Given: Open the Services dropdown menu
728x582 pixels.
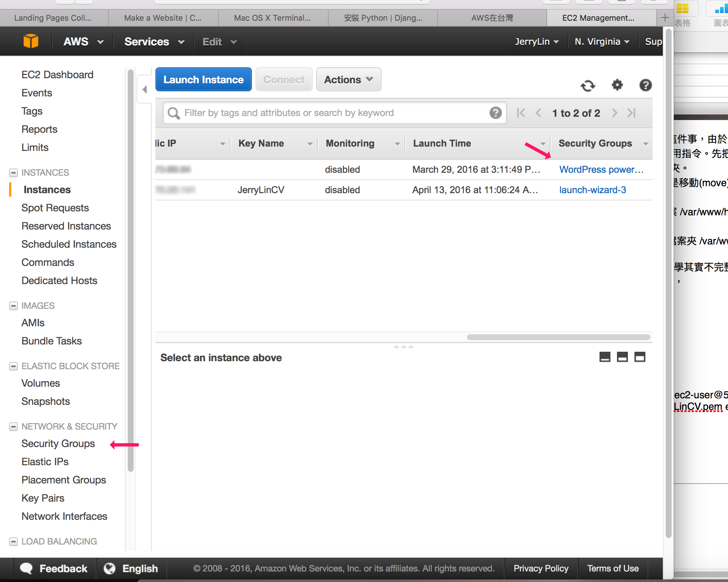Looking at the screenshot, I should pyautogui.click(x=154, y=42).
